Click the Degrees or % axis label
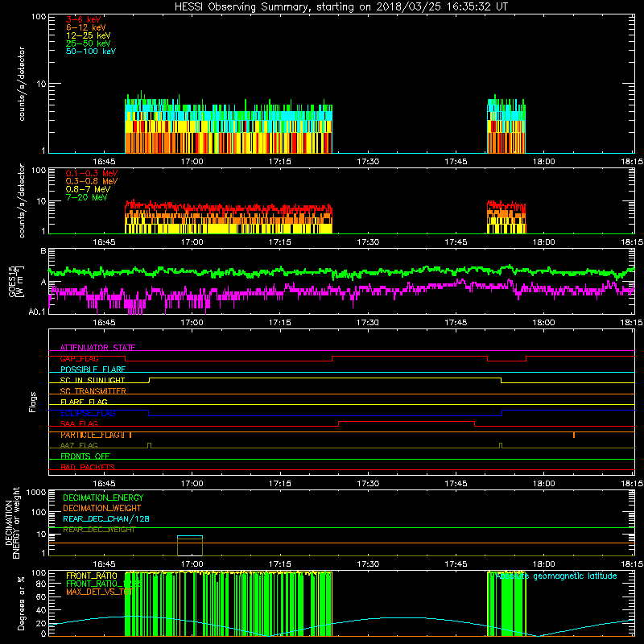Screen dimensions: 644x644 tap(21, 603)
